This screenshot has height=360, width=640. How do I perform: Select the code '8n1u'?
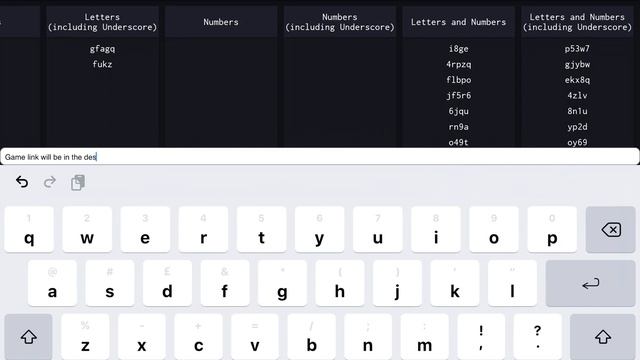pos(577,111)
